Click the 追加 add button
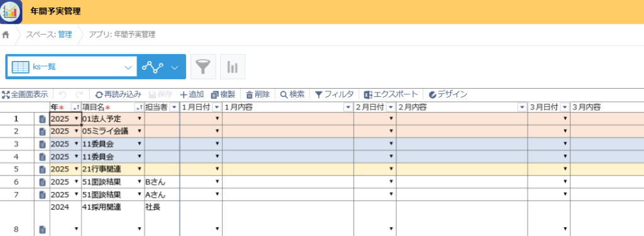Screen dimensions: 644x236 (192, 94)
